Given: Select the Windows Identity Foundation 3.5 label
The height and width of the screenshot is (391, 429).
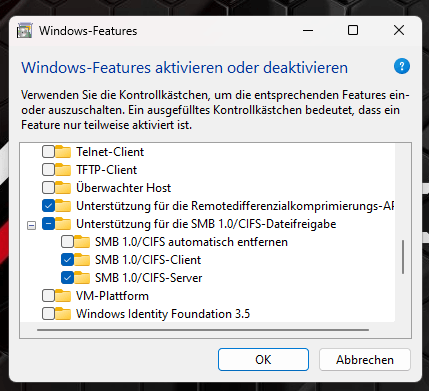Looking at the screenshot, I should point(163,314).
